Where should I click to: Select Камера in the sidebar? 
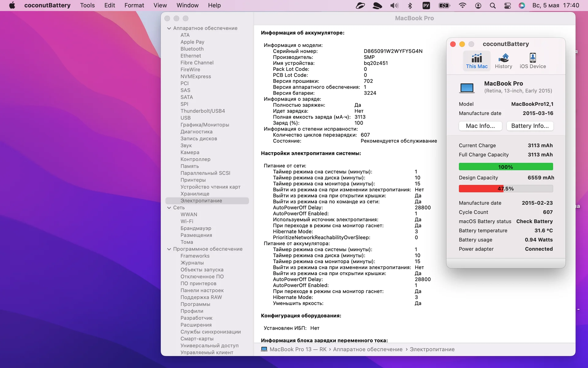pos(190,152)
